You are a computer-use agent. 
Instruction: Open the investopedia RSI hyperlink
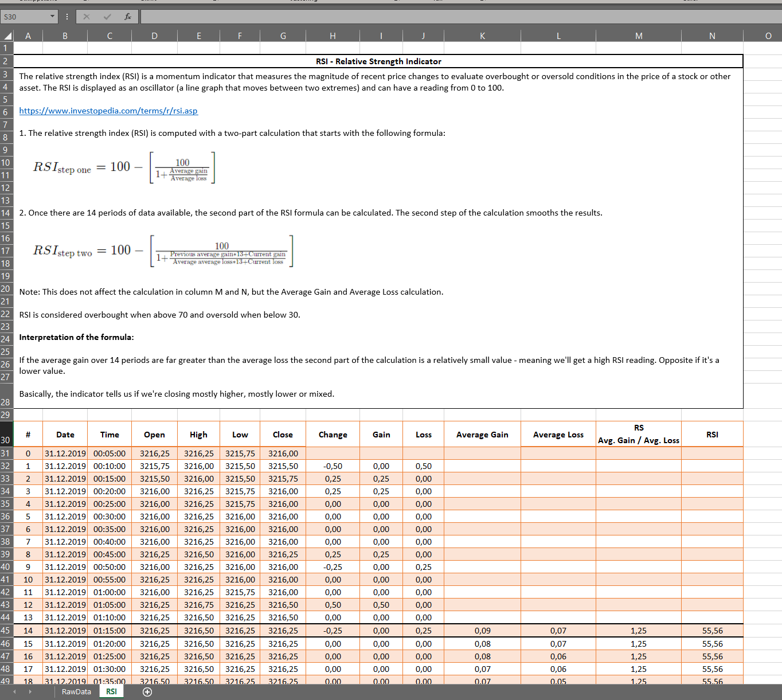point(108,111)
